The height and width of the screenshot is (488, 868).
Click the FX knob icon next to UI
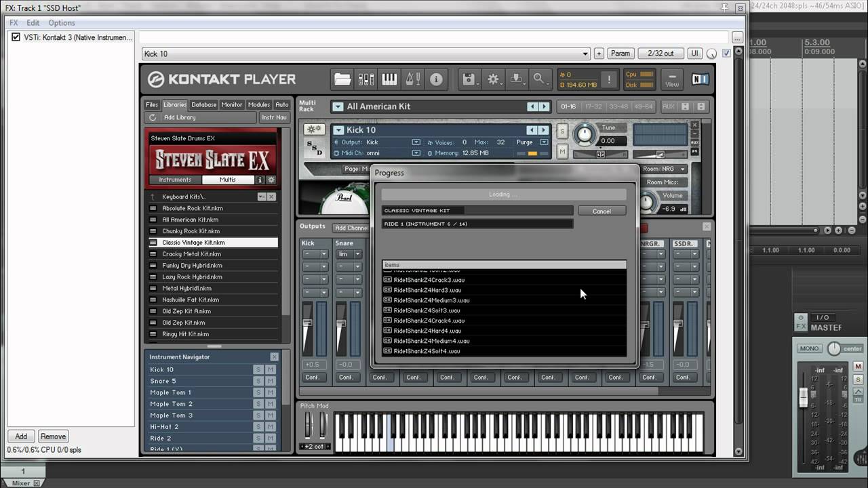[x=711, y=54]
